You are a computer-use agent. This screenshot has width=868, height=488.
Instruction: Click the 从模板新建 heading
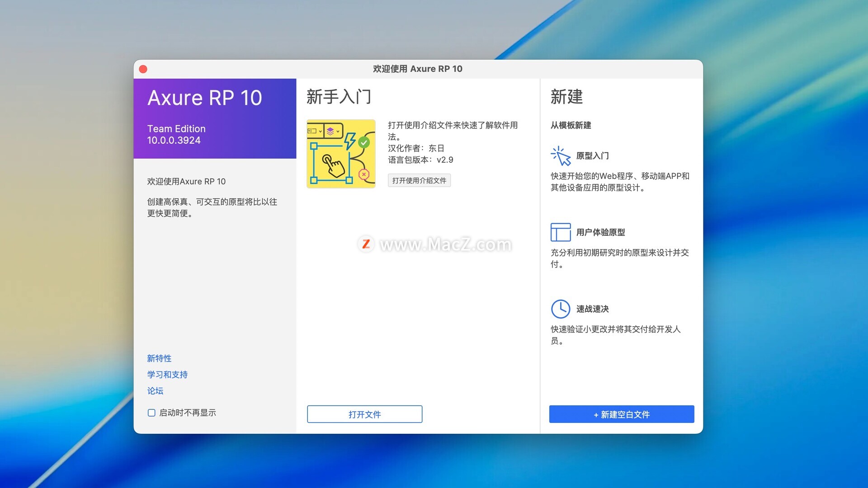[571, 125]
